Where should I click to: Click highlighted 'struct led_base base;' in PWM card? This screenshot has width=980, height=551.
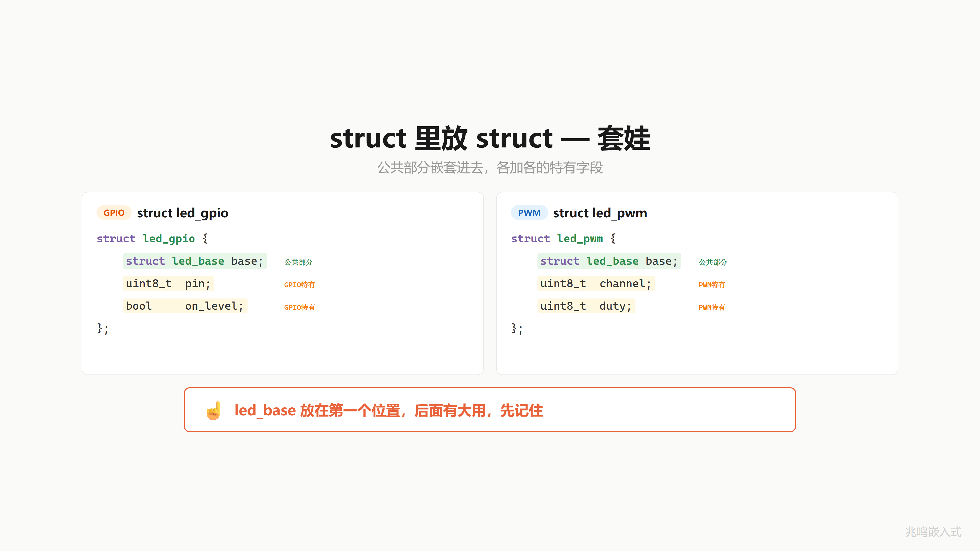[x=609, y=261]
